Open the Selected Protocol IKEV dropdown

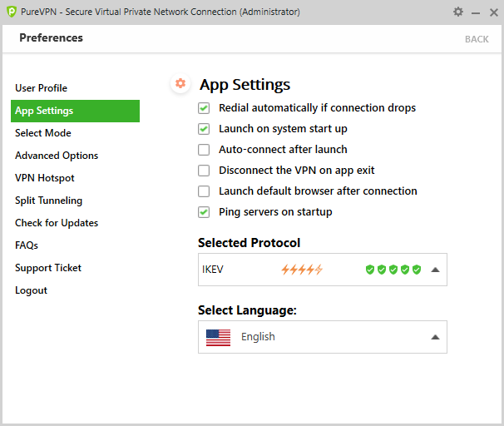click(x=323, y=270)
